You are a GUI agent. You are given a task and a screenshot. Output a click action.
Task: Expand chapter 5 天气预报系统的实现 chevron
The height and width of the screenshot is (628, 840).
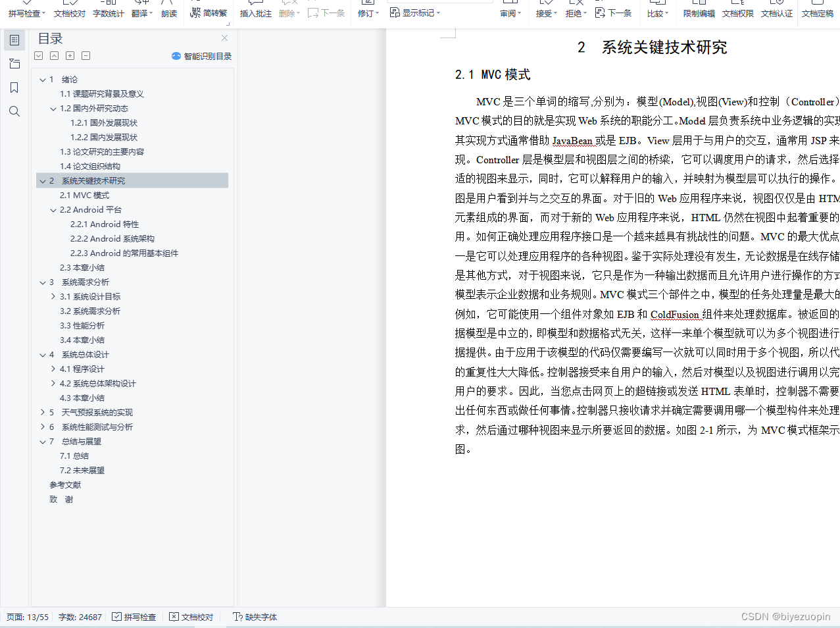point(43,413)
